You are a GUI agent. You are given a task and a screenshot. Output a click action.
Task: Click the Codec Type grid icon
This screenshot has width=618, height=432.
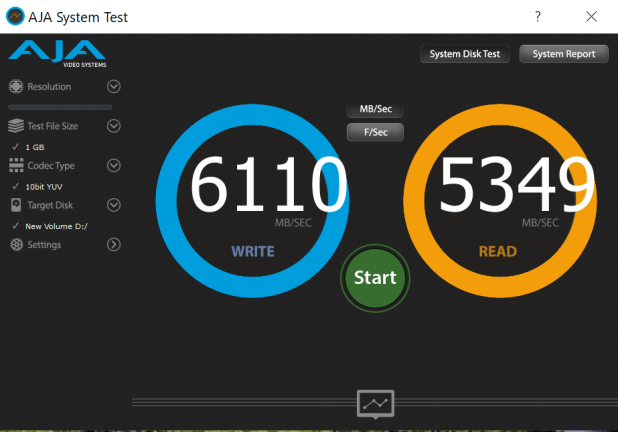pos(16,165)
